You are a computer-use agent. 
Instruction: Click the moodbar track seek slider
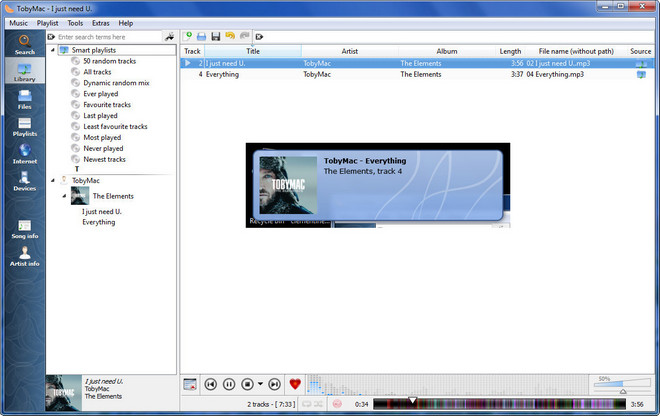click(x=499, y=404)
